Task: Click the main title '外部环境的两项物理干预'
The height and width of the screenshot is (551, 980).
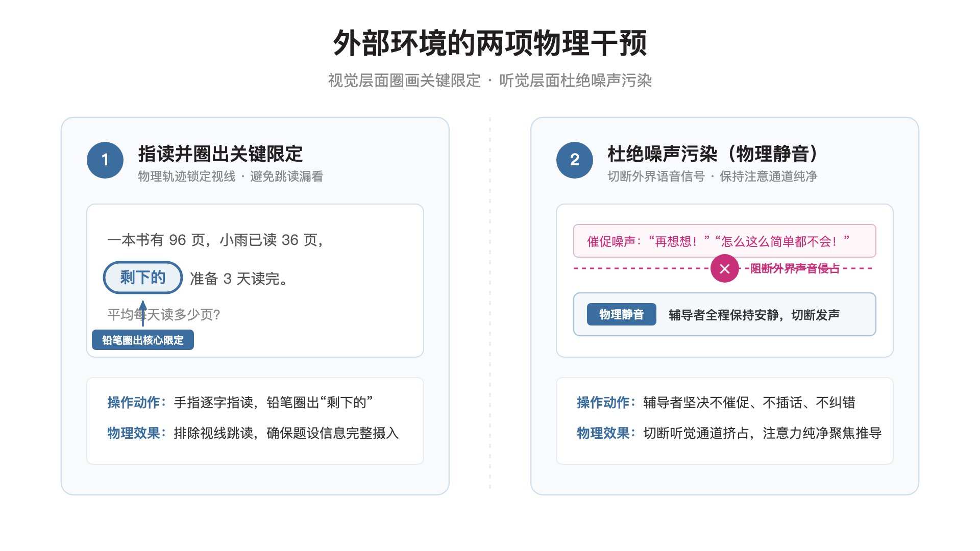Action: click(490, 43)
